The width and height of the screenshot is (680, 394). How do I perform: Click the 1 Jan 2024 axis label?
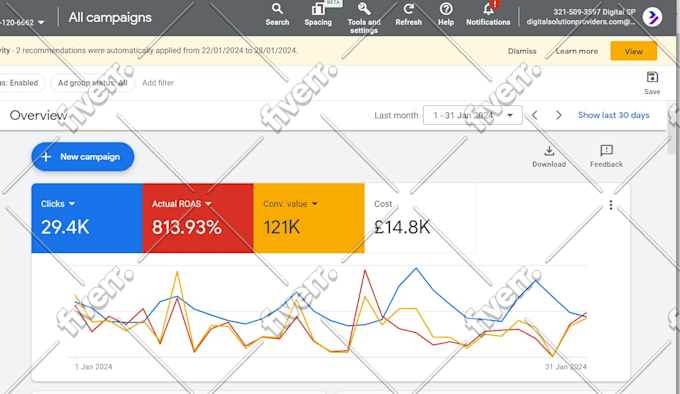[x=93, y=367]
